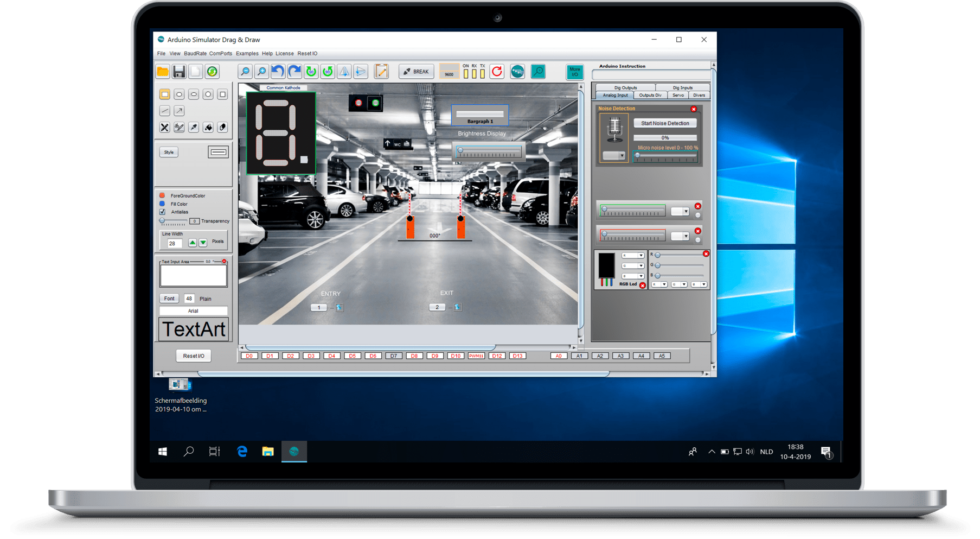Switch to the Servo tab
The height and width of the screenshot is (539, 980).
pyautogui.click(x=678, y=95)
